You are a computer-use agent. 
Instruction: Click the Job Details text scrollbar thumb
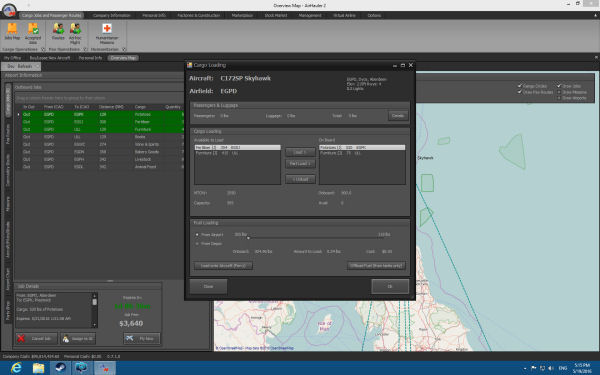pyautogui.click(x=95, y=302)
